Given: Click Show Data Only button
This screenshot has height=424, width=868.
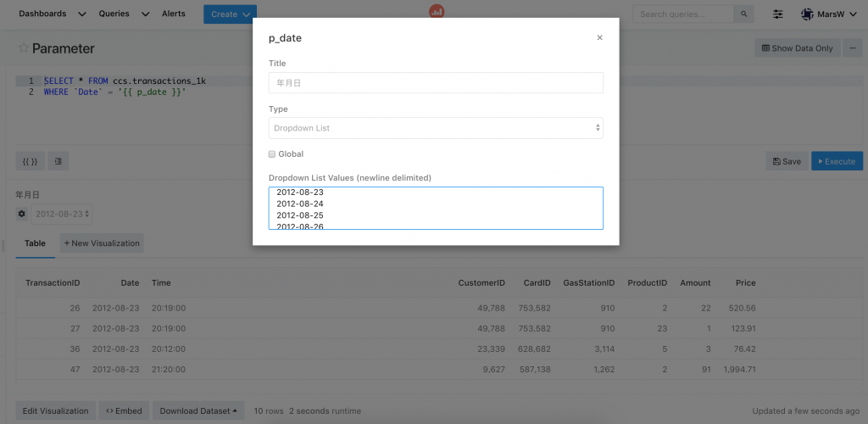Looking at the screenshot, I should click(797, 48).
